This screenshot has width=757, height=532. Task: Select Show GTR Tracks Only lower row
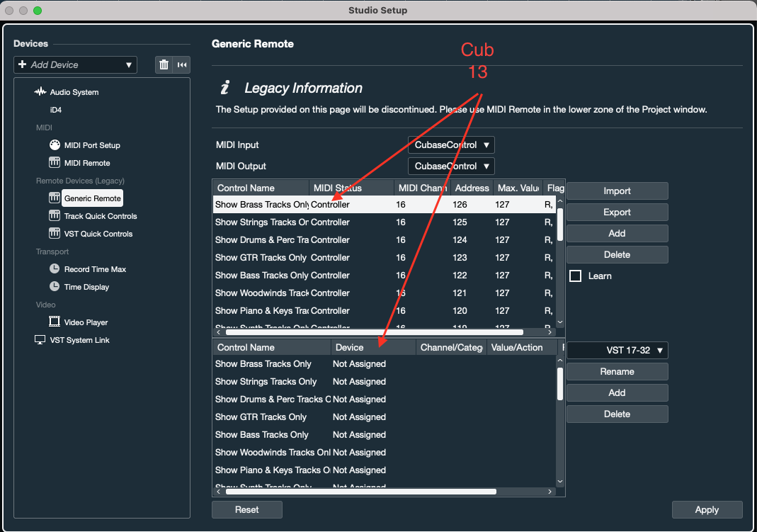coord(385,417)
